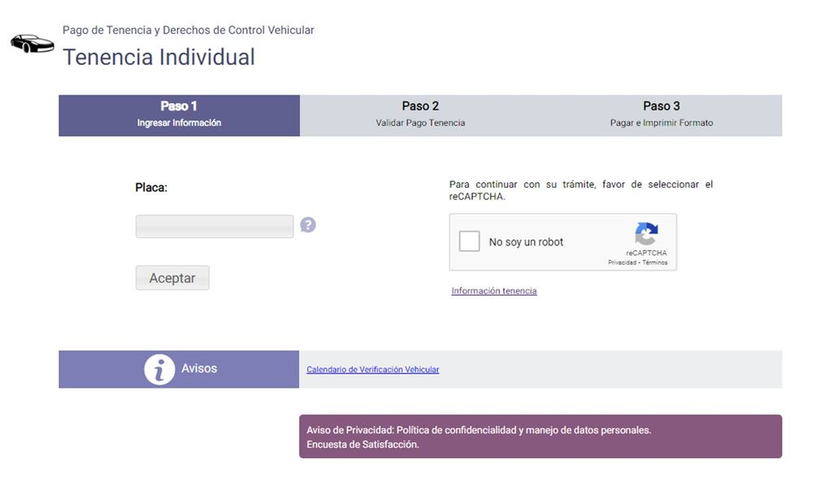Go to Paso 3 Pagar e Imprimir Formato
Image resolution: width=817 pixels, height=504 pixels.
[661, 115]
